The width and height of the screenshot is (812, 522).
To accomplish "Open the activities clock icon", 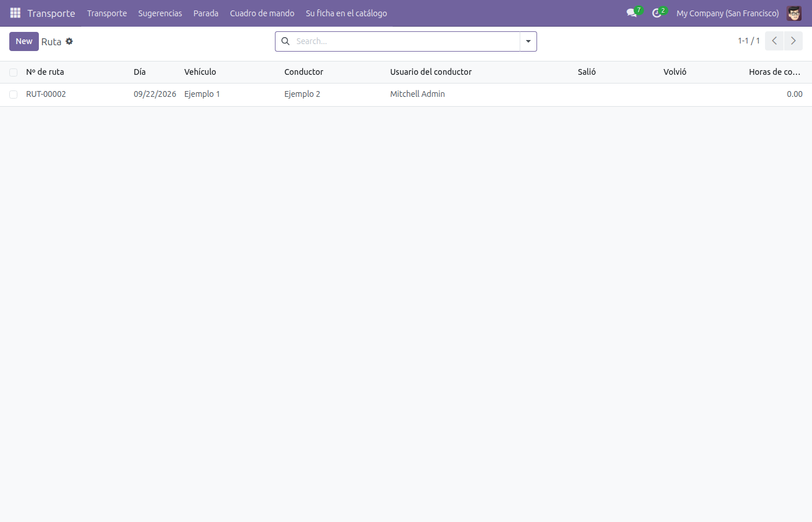I will [657, 13].
